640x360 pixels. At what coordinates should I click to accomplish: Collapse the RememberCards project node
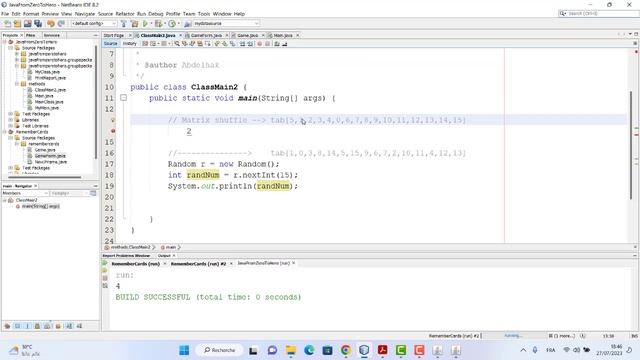click(x=4, y=132)
